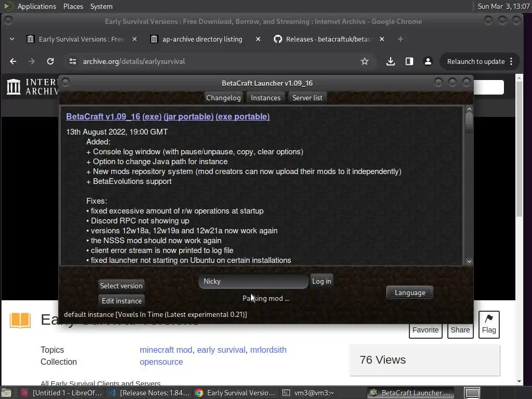The image size is (532, 399).
Task: Click the (jar portable) link
Action: point(189,116)
